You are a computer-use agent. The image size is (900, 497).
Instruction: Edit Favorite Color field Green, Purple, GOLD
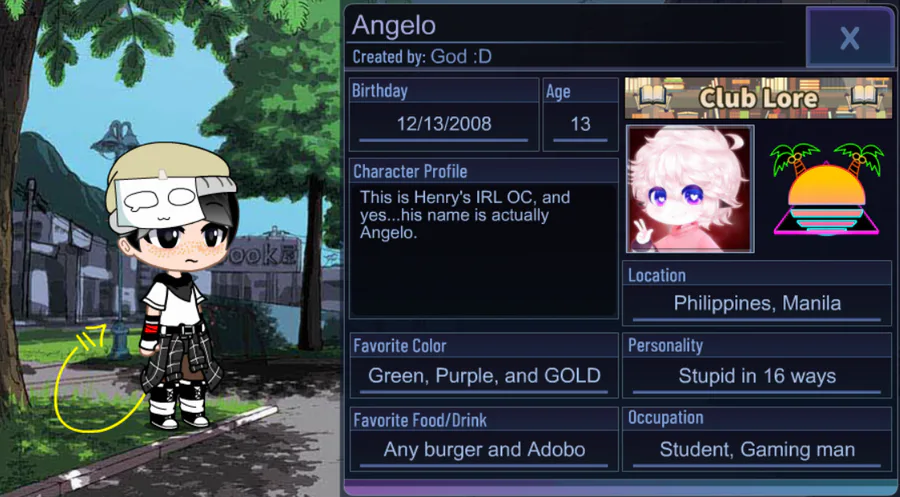484,376
